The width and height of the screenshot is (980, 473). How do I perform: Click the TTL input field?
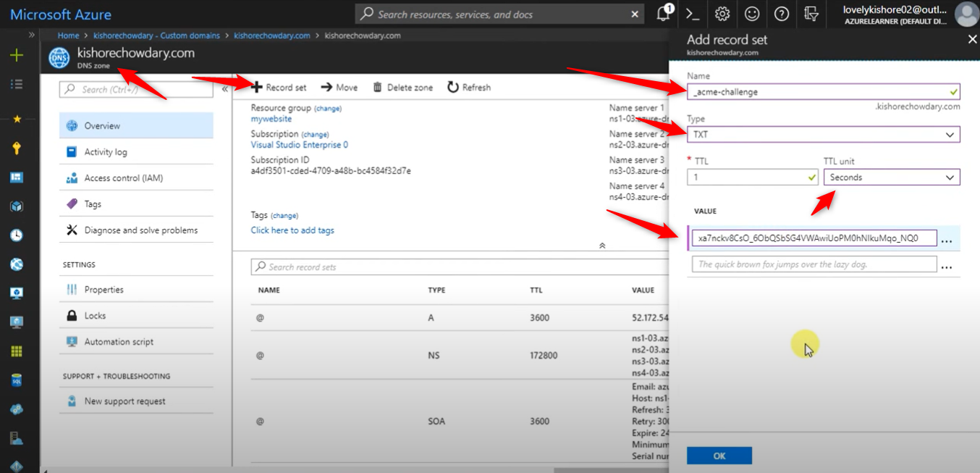click(753, 177)
